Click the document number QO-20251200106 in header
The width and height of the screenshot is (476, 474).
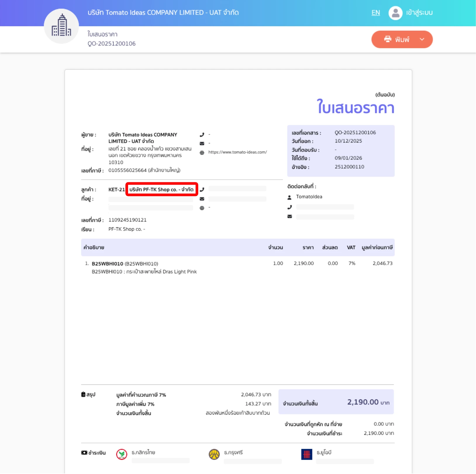coord(111,44)
